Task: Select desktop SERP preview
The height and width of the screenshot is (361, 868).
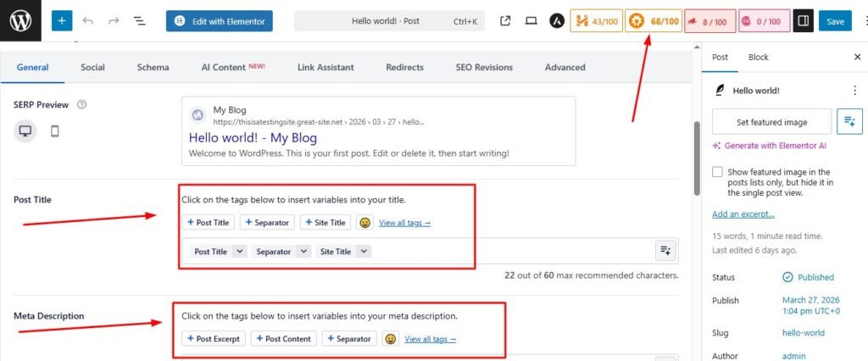Action: click(x=25, y=132)
